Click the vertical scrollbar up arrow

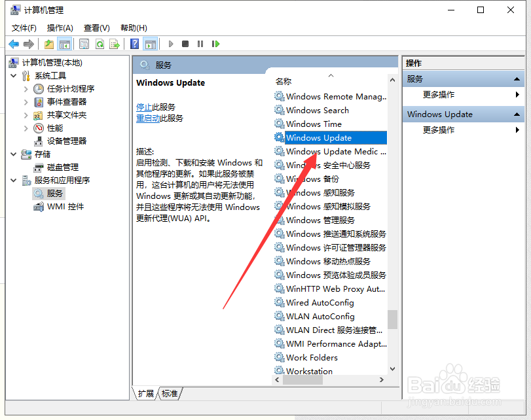(392, 80)
